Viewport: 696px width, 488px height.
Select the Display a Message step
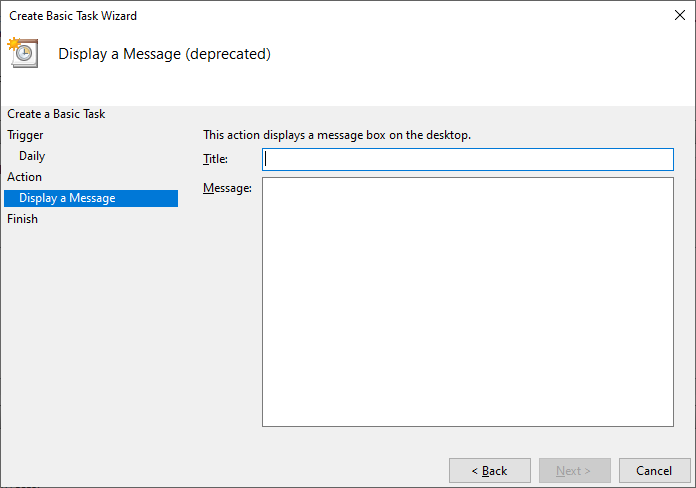coord(91,198)
